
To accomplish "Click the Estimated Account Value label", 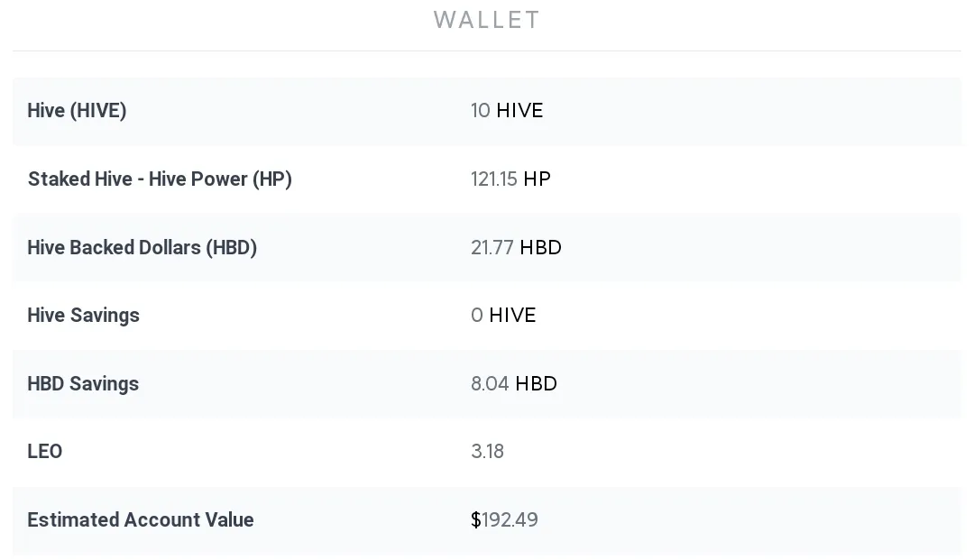I will pos(140,520).
